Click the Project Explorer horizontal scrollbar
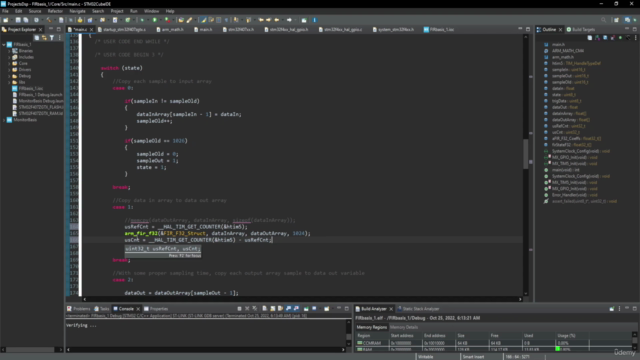Screen dimensions: 640x360 tap(31, 349)
